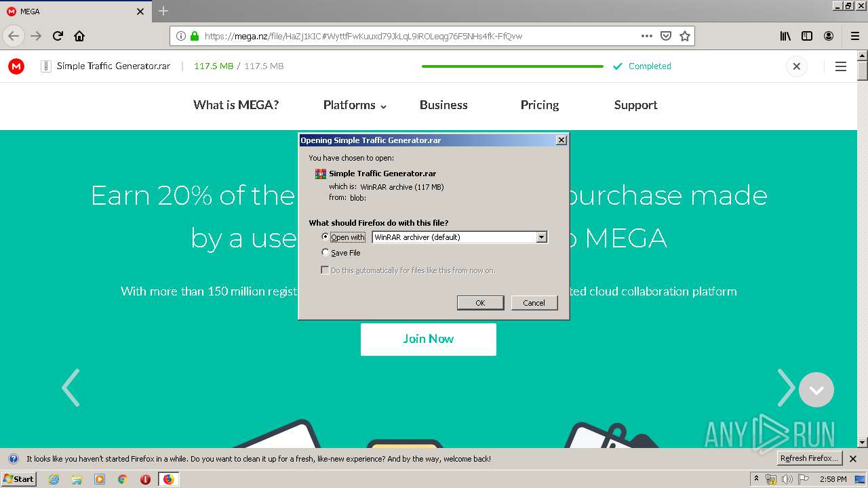
Task: Open Firefox home page icon
Action: (x=79, y=36)
